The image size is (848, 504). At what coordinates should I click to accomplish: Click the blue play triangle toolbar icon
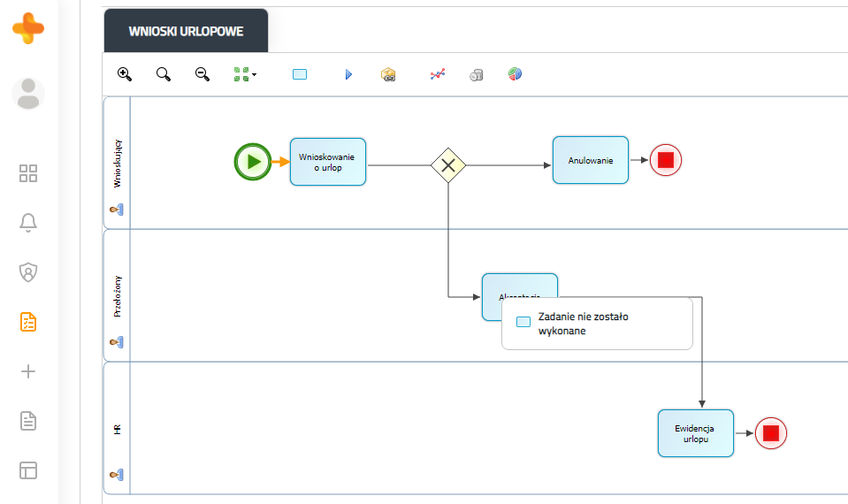(x=348, y=74)
